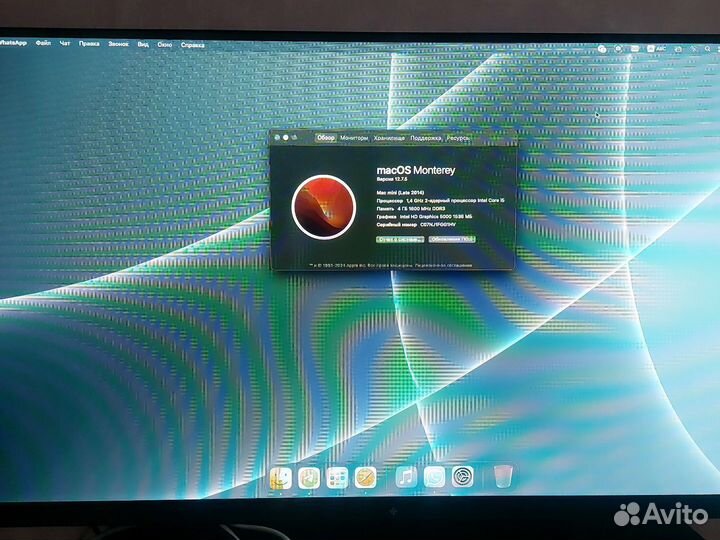Switch to the Хранилище tab
720x540 pixels.
click(x=389, y=138)
